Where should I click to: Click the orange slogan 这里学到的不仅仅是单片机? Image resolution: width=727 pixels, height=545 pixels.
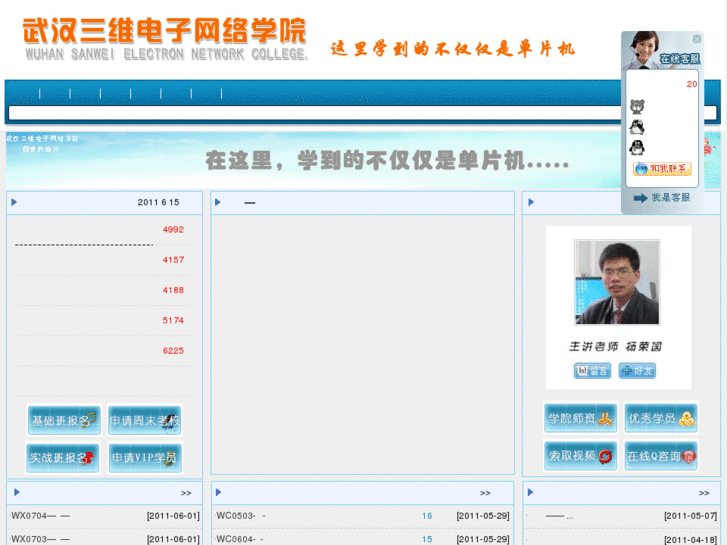[453, 48]
